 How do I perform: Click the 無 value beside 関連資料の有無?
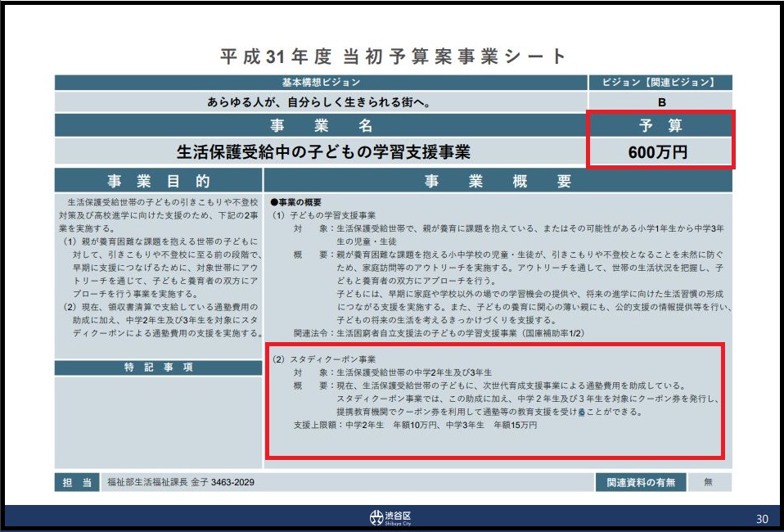pos(708,483)
